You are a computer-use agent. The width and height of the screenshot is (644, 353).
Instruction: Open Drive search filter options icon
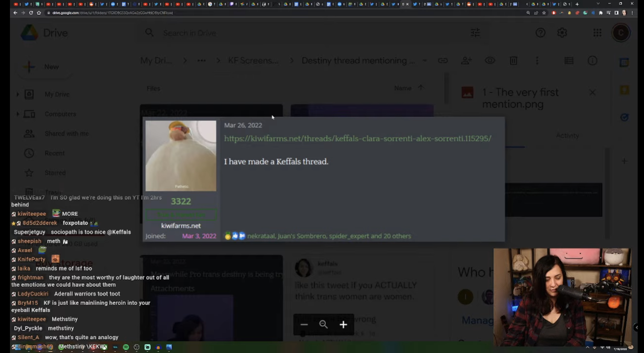coord(475,33)
